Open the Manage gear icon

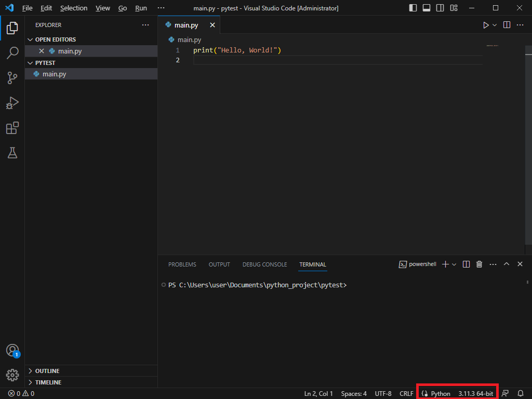pos(12,375)
